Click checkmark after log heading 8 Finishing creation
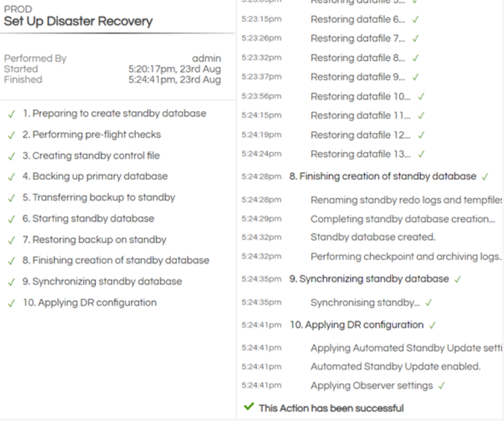The height and width of the screenshot is (421, 504). click(x=485, y=177)
